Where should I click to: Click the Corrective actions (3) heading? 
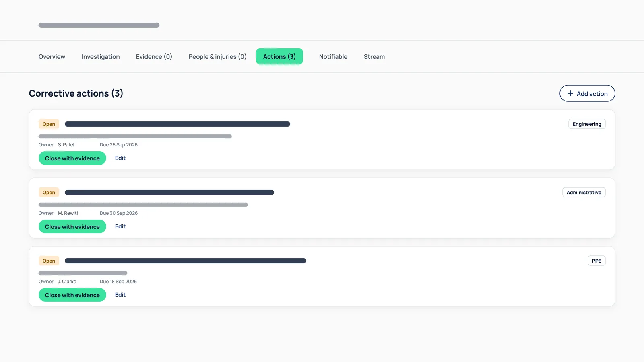(x=76, y=93)
